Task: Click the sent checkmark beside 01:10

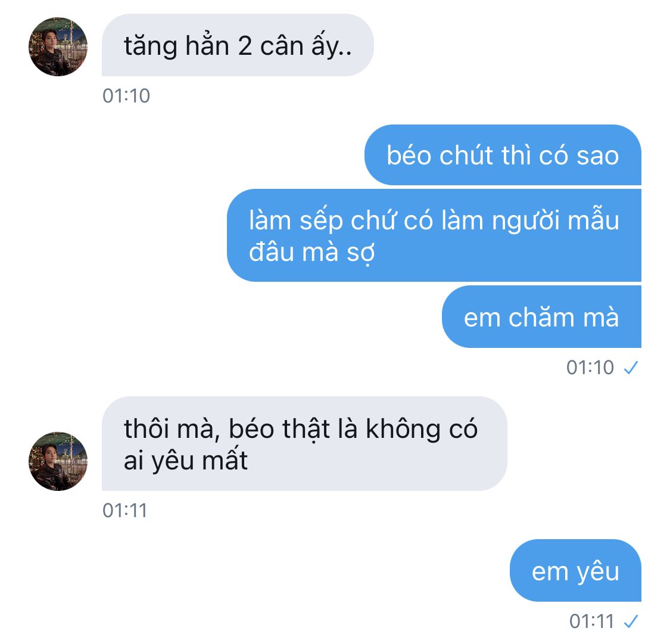Action: point(631,368)
